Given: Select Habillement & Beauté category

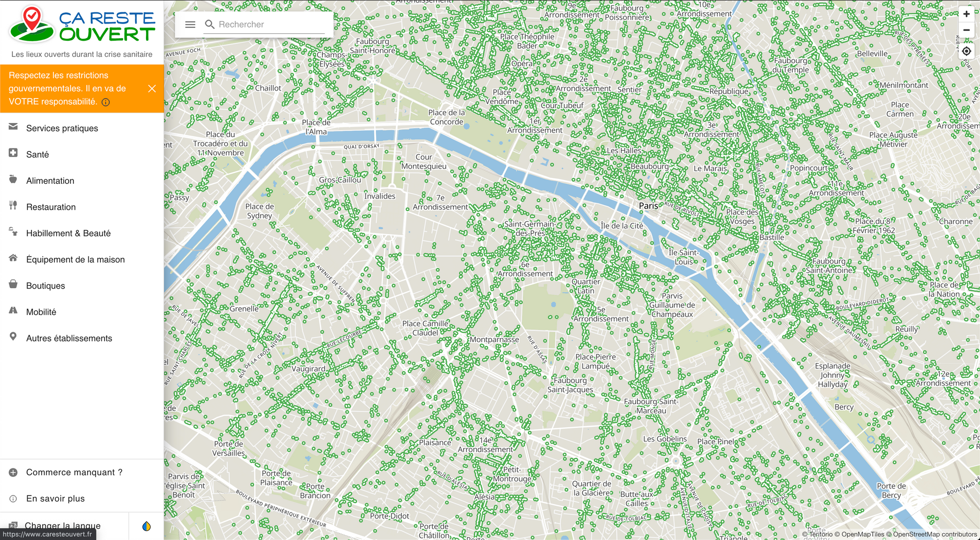Looking at the screenshot, I should click(x=82, y=233).
